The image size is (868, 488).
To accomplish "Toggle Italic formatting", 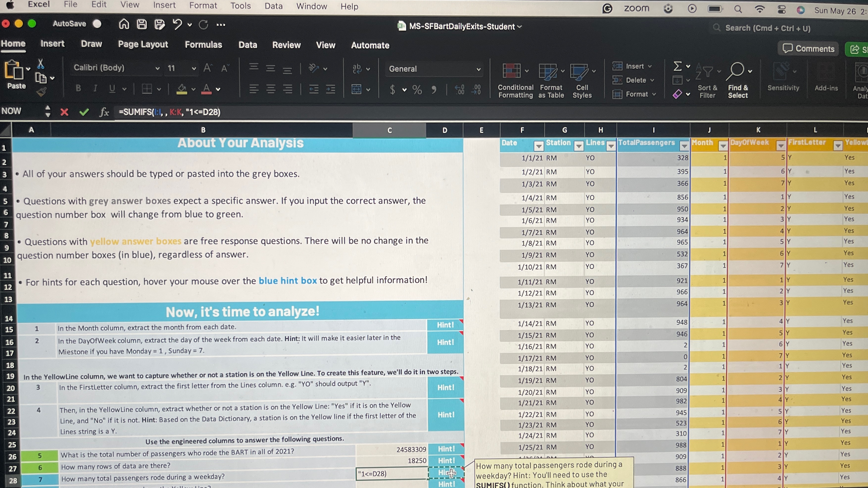I will tap(95, 88).
